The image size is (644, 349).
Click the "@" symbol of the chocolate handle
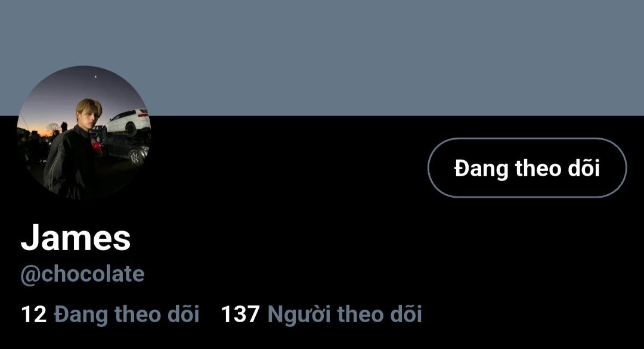(x=30, y=275)
